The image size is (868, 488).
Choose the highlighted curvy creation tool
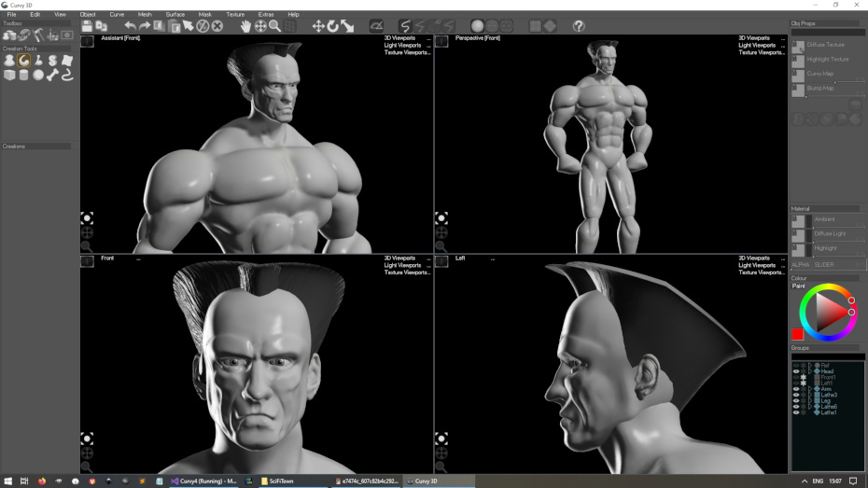24,61
